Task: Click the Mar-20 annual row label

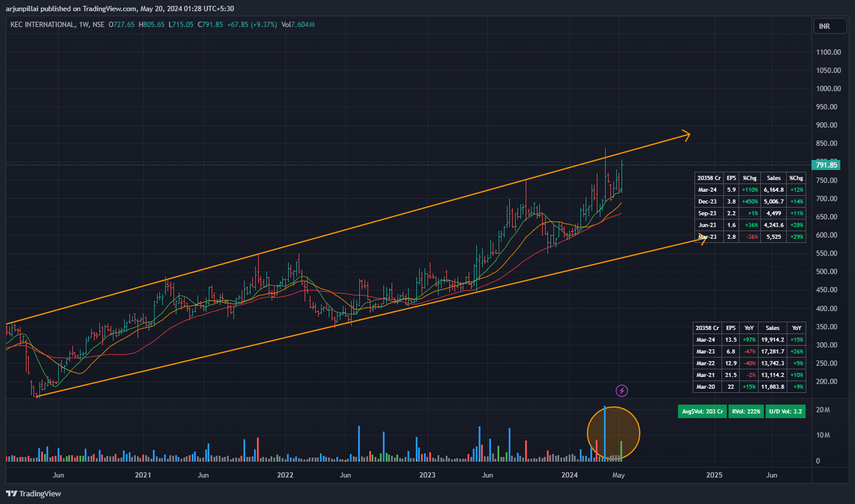Action: click(706, 387)
